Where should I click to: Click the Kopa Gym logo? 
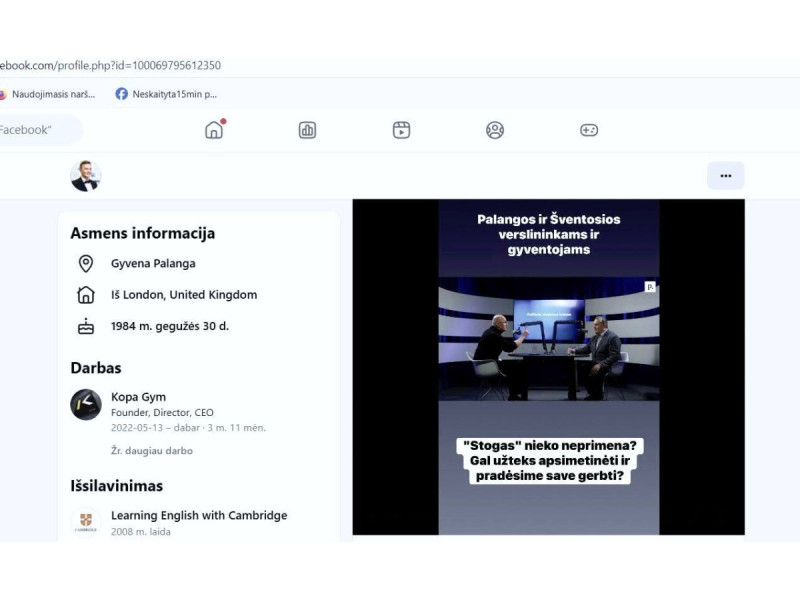(86, 405)
